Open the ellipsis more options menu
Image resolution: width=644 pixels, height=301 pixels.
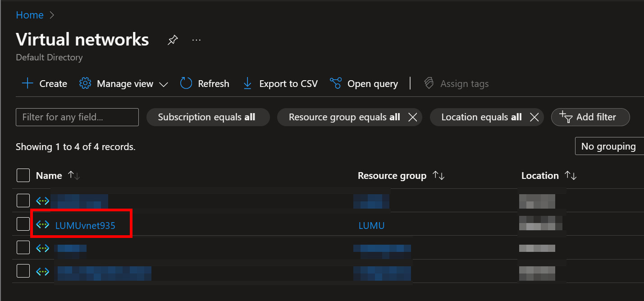pyautogui.click(x=196, y=40)
